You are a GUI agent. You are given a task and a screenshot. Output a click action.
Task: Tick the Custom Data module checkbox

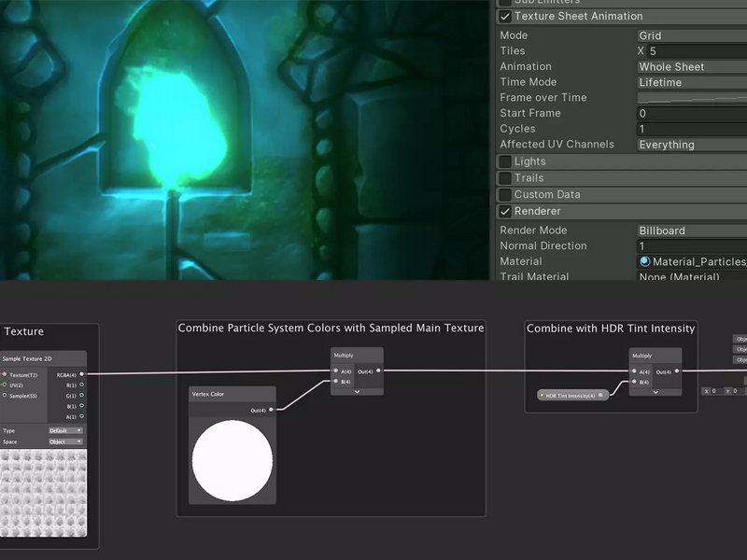click(505, 195)
